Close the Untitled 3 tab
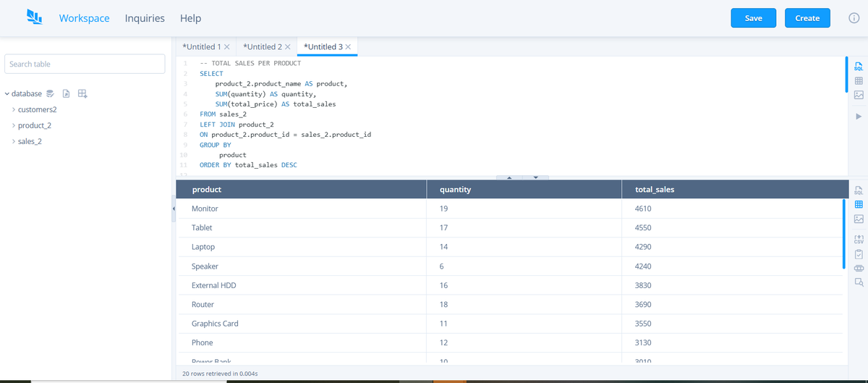The width and height of the screenshot is (868, 383). pos(348,46)
